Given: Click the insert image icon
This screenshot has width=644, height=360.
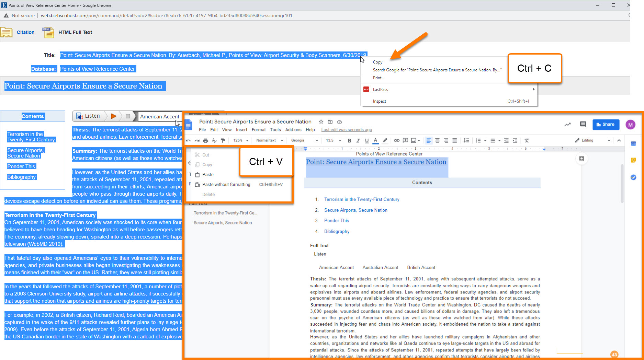Looking at the screenshot, I should (x=414, y=140).
